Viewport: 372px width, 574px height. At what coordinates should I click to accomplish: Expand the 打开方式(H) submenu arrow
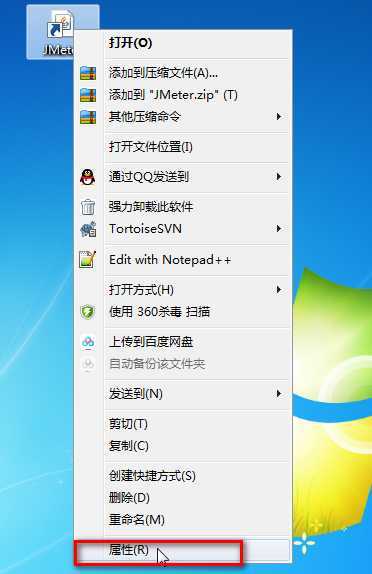tap(279, 290)
